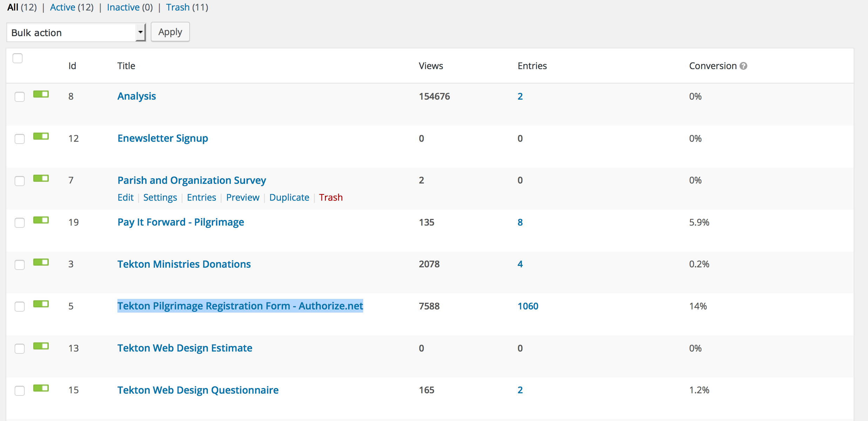
Task: Toggle active status for Tekton Web Design Questionnaire
Action: tap(41, 388)
